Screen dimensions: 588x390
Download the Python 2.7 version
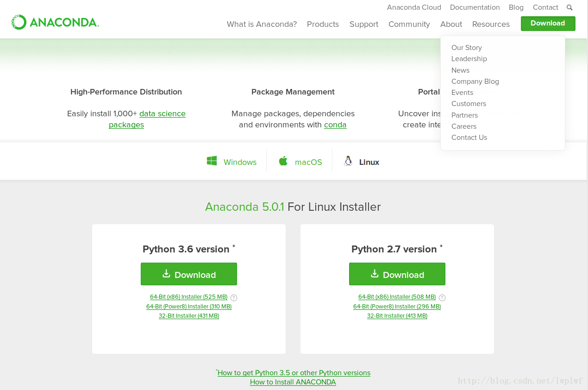[397, 274]
